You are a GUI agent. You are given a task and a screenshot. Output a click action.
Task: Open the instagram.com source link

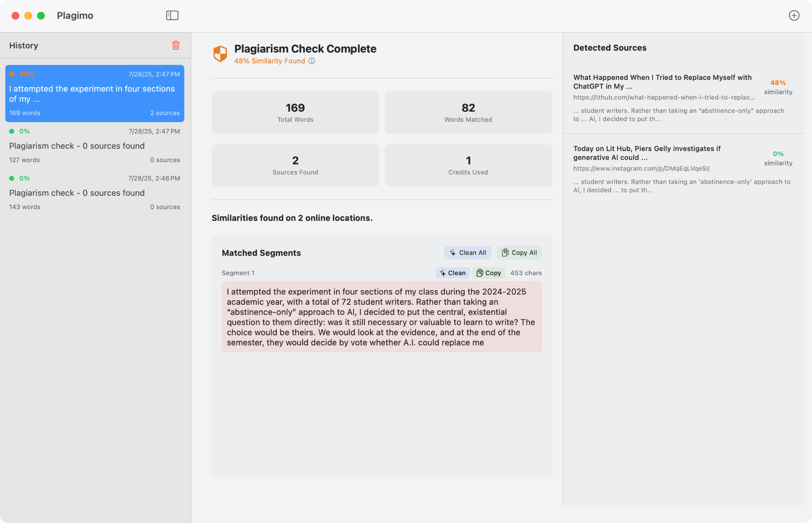pyautogui.click(x=641, y=168)
